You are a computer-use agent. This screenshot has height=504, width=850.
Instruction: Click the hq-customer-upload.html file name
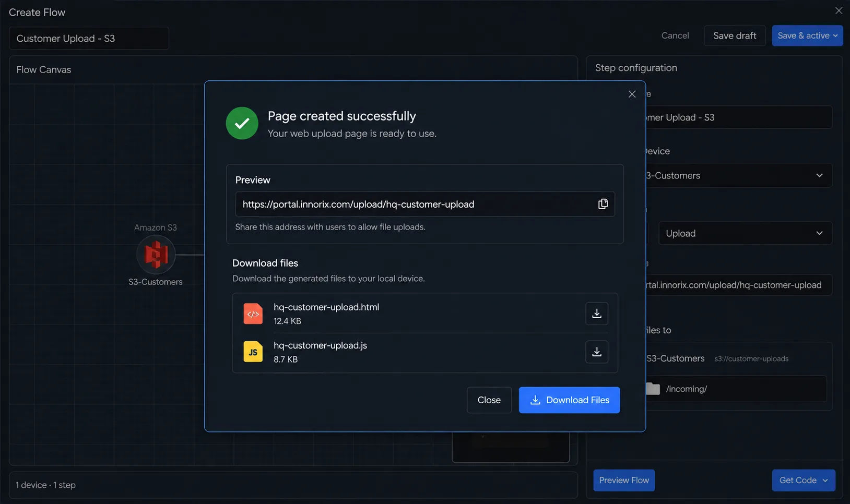[x=326, y=307]
